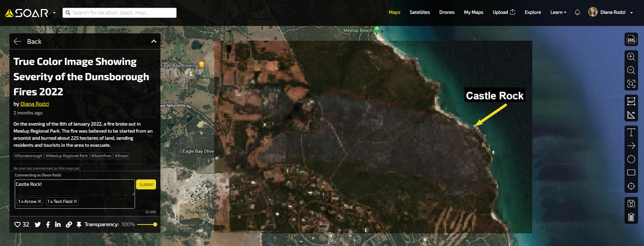Collapse the map info panel chevron

click(x=154, y=42)
